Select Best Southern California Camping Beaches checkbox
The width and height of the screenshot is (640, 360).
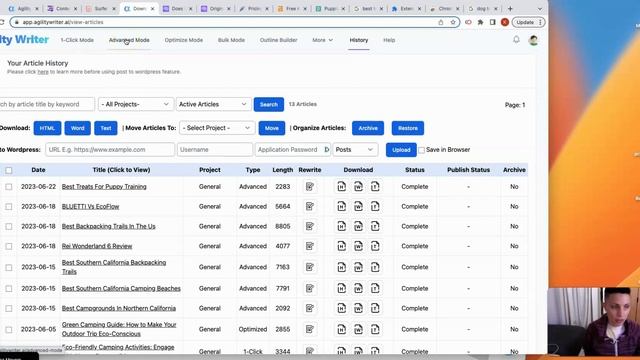9,289
